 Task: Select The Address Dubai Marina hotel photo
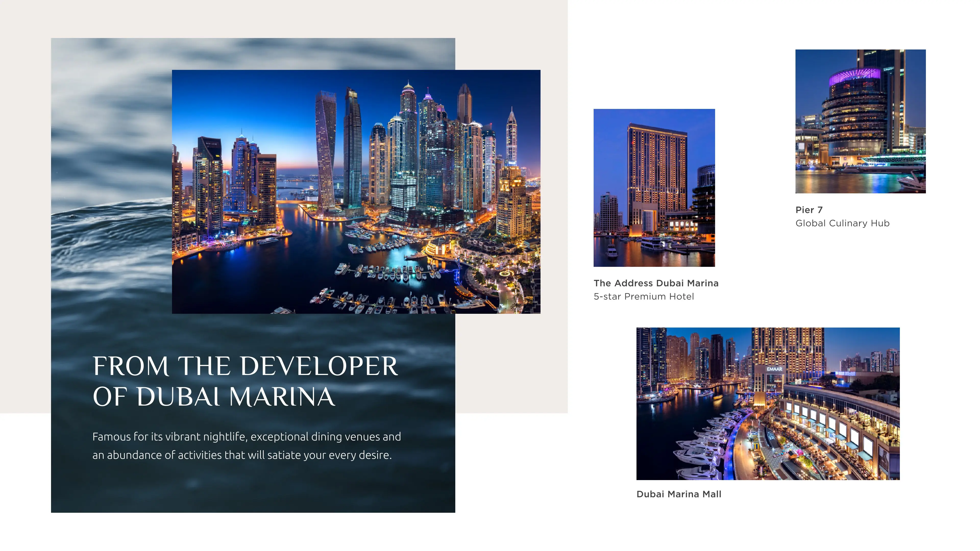[654, 188]
